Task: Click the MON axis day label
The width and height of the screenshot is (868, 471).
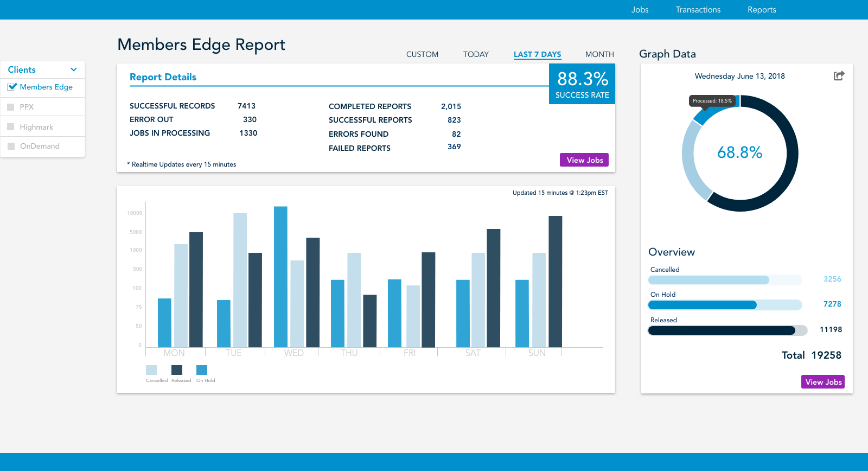Action: coord(174,353)
